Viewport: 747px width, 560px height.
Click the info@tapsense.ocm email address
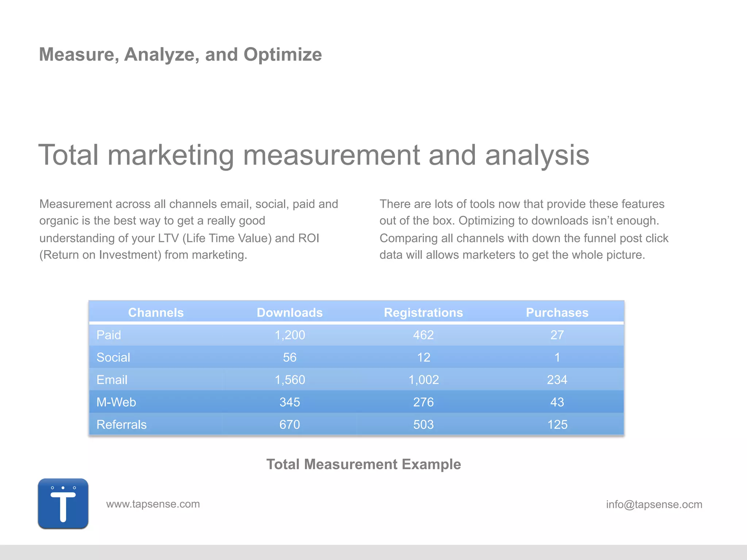654,505
